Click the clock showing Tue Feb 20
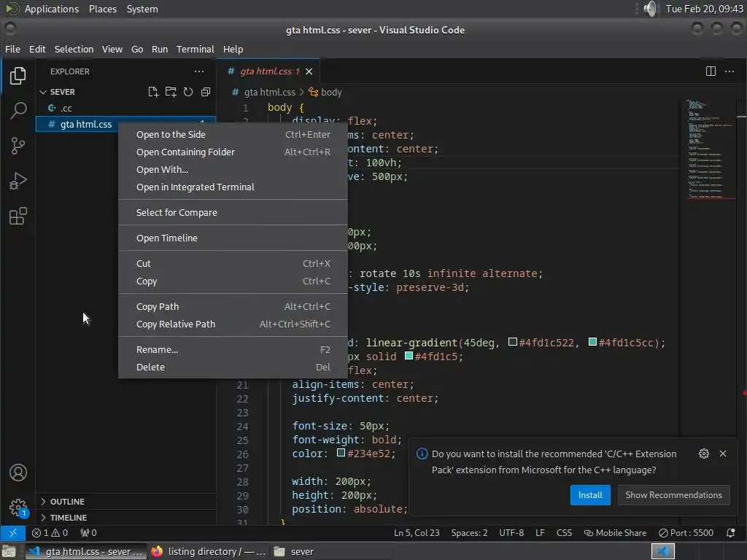Viewport: 747px width, 560px height. tap(704, 9)
